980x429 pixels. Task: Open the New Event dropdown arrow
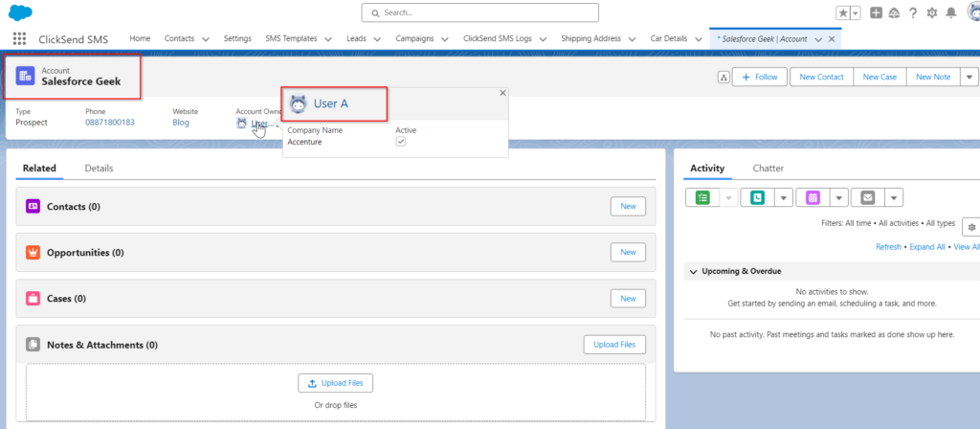coord(838,197)
